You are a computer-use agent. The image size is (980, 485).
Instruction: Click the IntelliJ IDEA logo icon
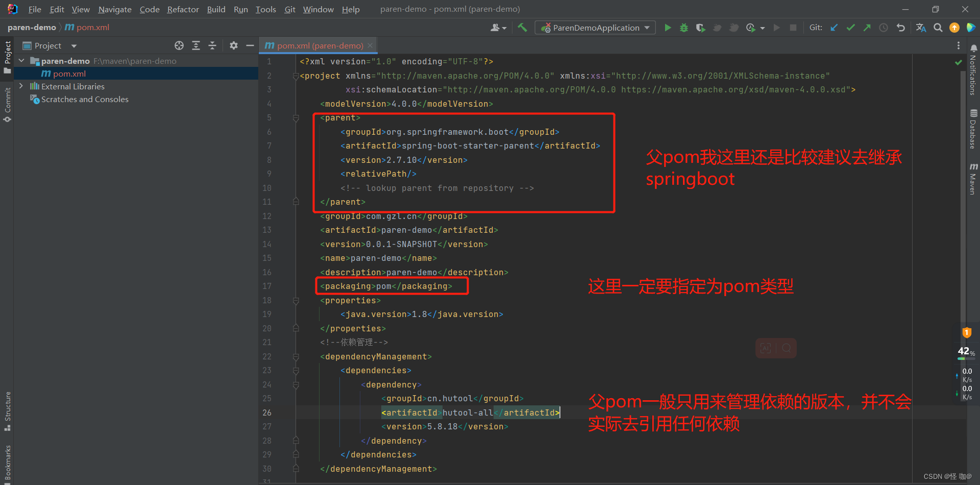pos(12,9)
